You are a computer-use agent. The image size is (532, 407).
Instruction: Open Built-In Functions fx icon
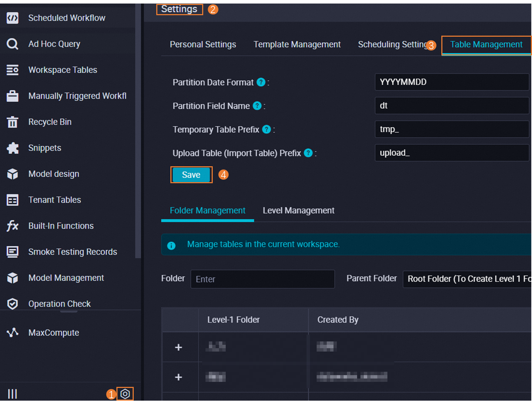coord(13,226)
